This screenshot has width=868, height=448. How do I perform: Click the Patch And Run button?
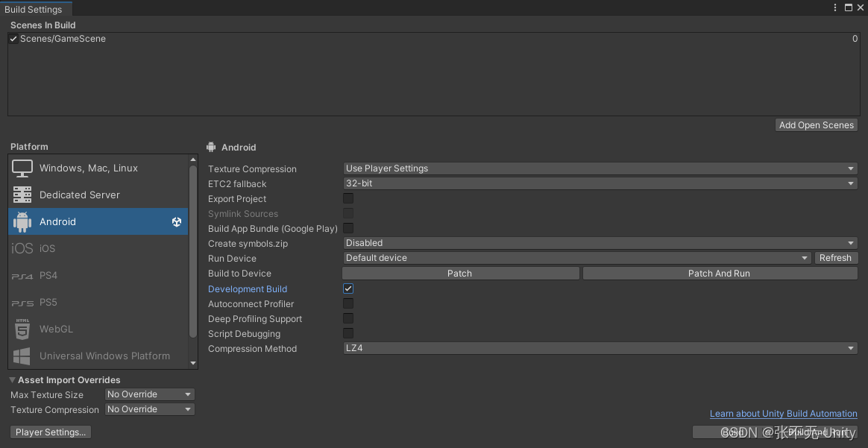(x=720, y=274)
